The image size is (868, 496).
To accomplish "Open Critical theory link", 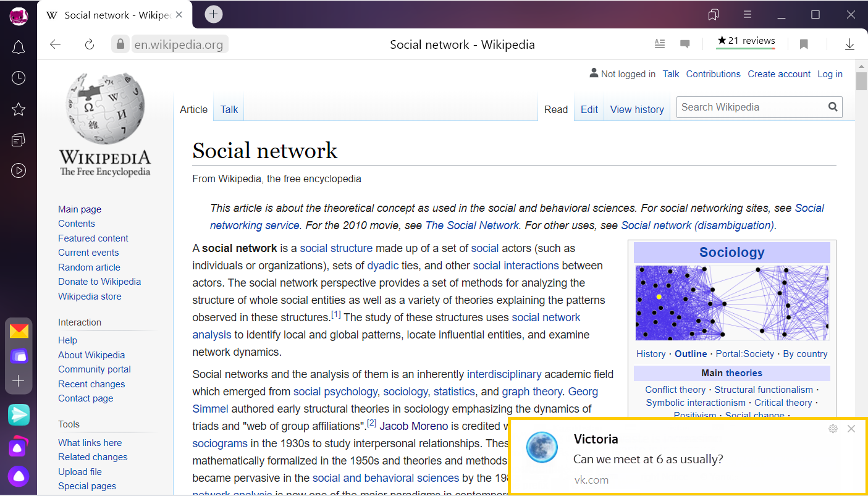I will pos(783,403).
